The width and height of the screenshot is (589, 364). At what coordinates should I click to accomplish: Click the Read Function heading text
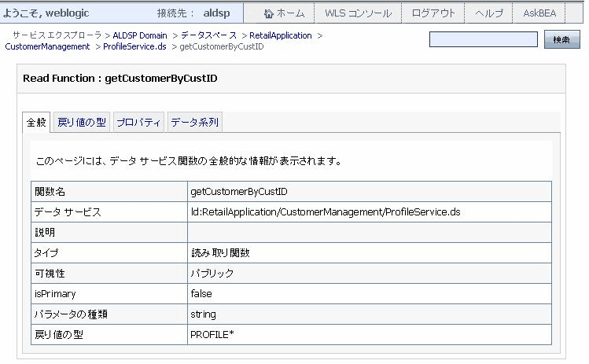(x=120, y=78)
